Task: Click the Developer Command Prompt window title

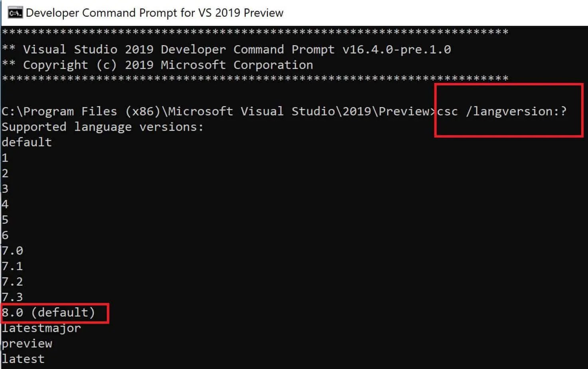Action: [x=154, y=13]
